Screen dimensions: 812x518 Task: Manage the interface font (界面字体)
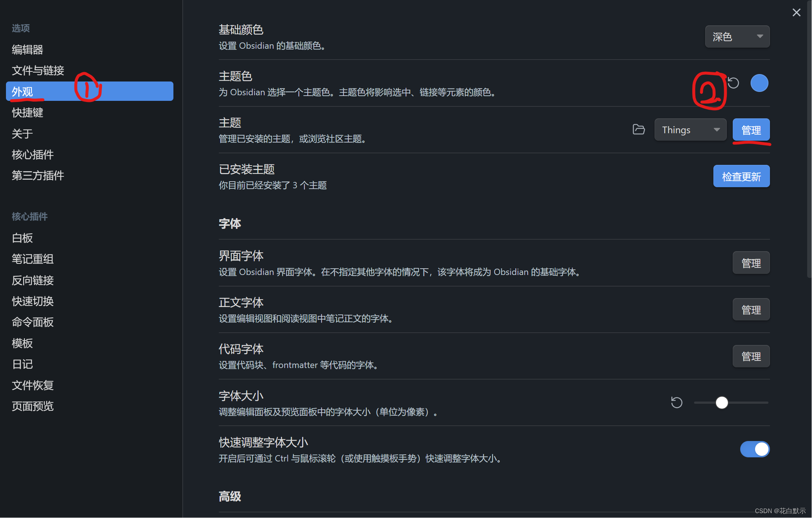point(751,263)
